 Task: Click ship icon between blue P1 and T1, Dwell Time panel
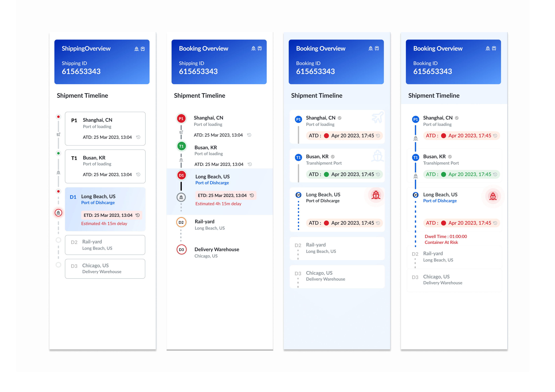point(415,138)
